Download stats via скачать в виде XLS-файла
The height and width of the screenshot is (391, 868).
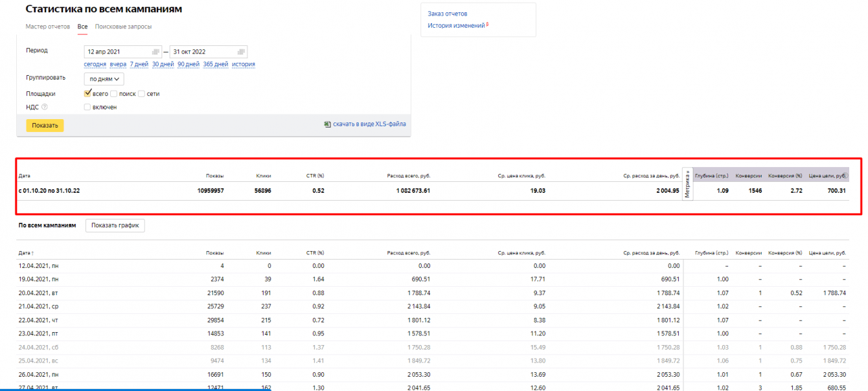coord(369,124)
